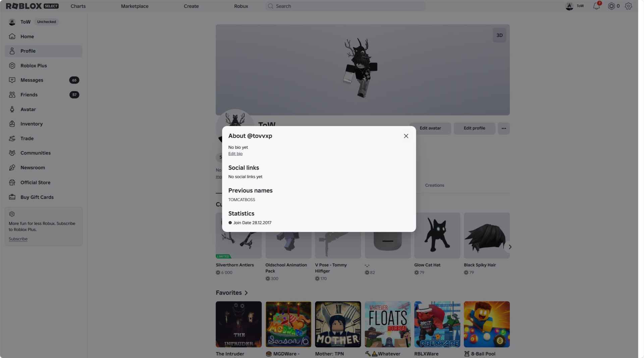
Task: Click the ToW avatar icon in top bar
Action: (569, 6)
